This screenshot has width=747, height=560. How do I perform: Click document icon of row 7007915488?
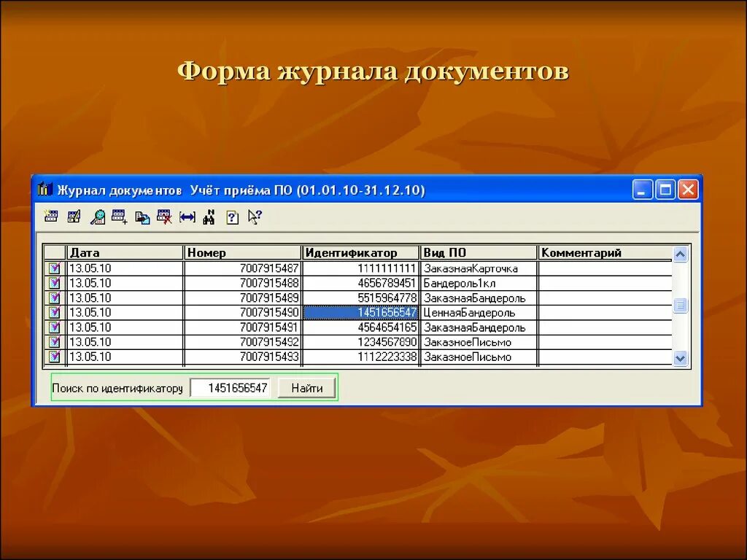[54, 283]
